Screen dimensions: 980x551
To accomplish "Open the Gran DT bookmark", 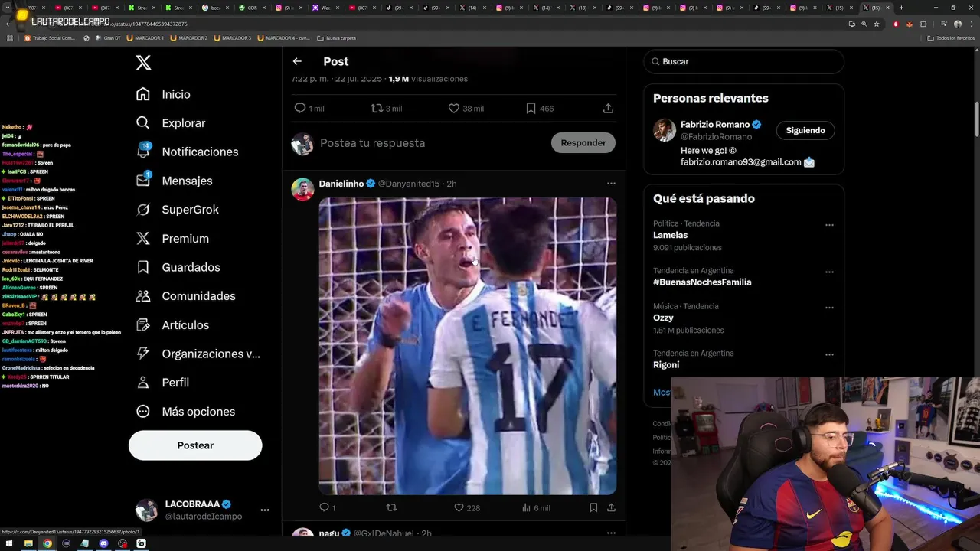I will (107, 38).
